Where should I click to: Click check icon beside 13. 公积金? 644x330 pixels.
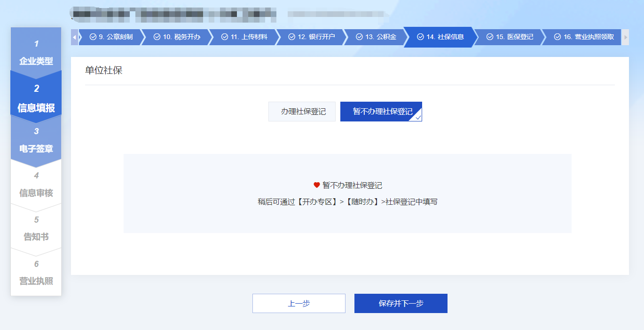pyautogui.click(x=360, y=37)
